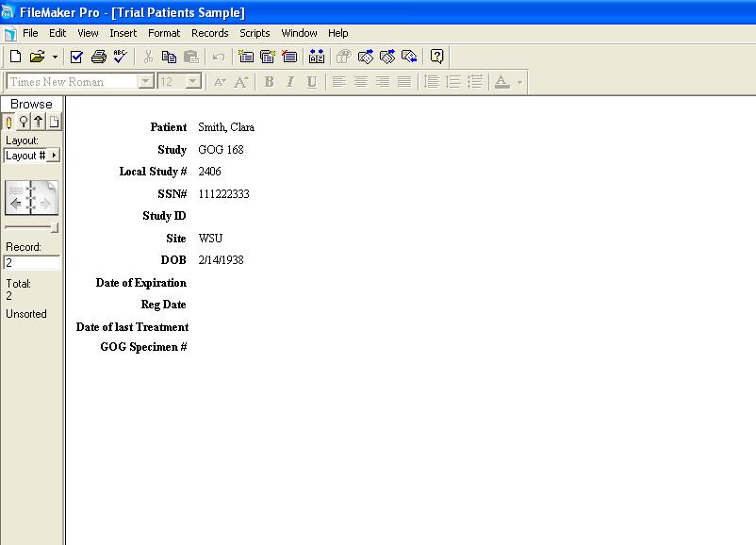Open the text color dropdown arrow
The height and width of the screenshot is (545, 756).
pos(519,82)
